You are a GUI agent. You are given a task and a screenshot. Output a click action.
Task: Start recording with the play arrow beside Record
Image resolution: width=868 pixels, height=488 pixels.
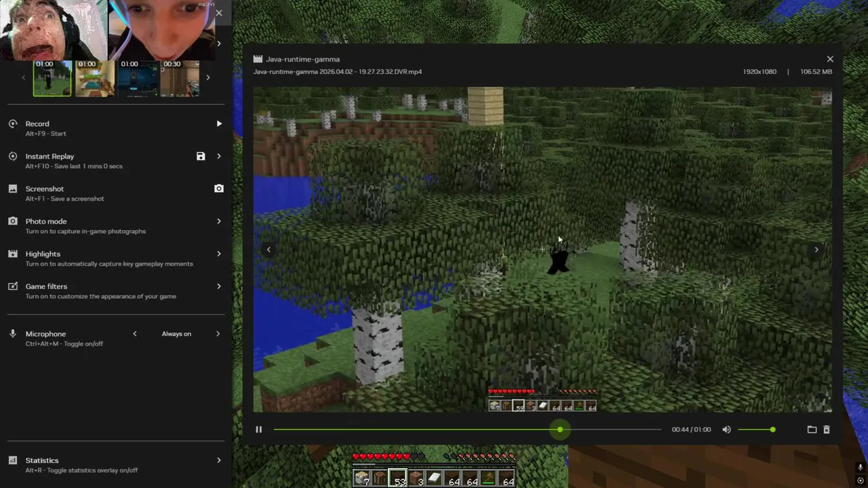click(x=219, y=124)
